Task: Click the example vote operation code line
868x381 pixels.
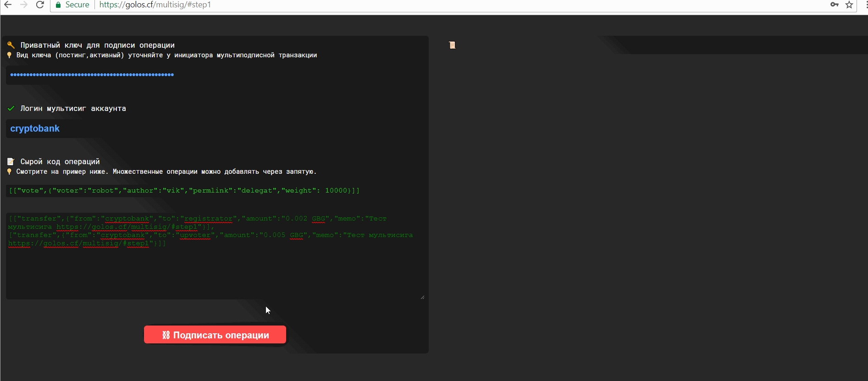Action: click(184, 191)
